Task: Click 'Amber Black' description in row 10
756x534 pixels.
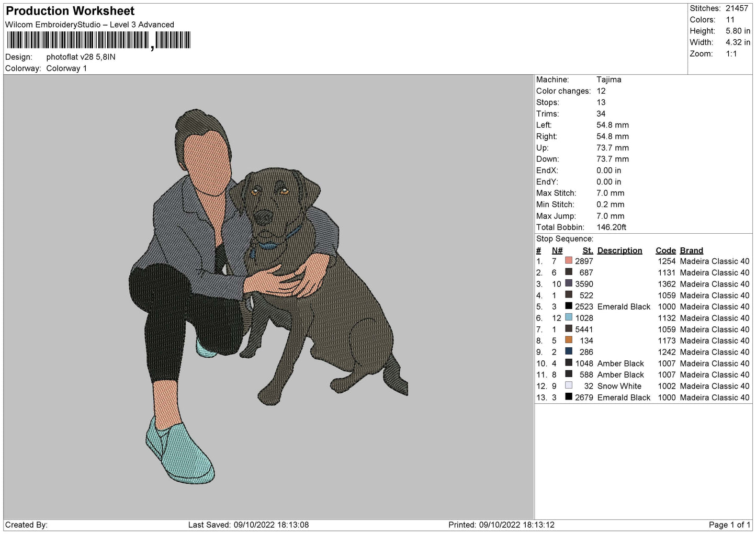Action: click(x=620, y=363)
